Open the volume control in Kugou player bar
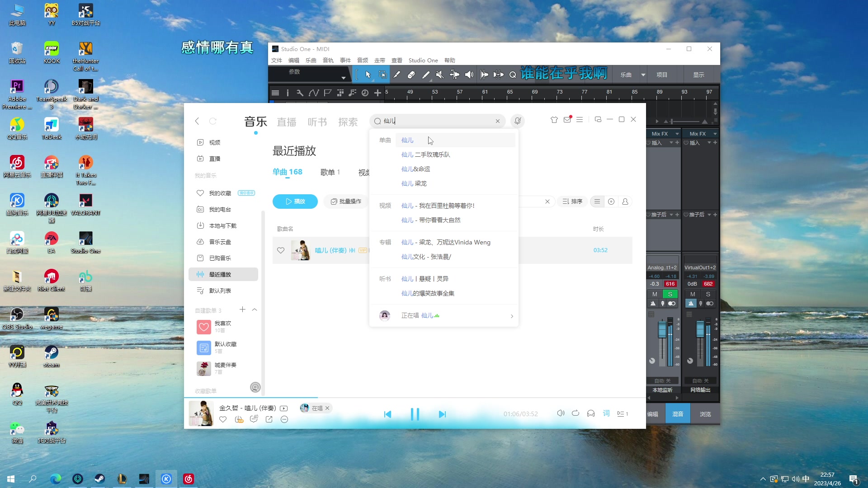868x488 pixels. pos(561,413)
